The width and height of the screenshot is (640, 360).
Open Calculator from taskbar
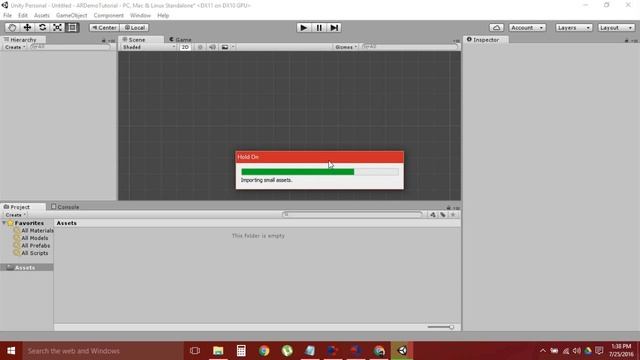click(x=241, y=351)
